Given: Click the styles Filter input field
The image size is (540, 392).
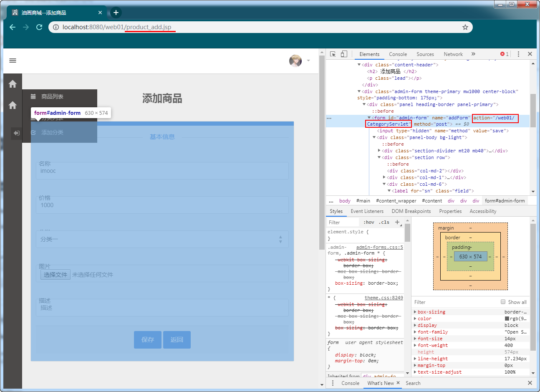Looking at the screenshot, I should pos(343,223).
